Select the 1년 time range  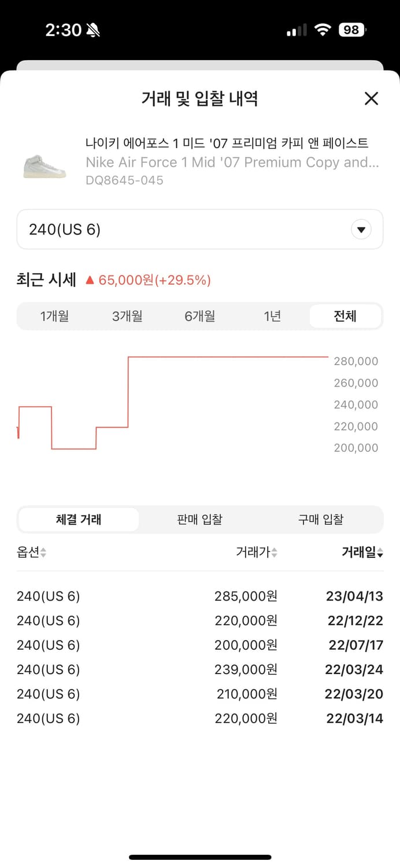272,316
